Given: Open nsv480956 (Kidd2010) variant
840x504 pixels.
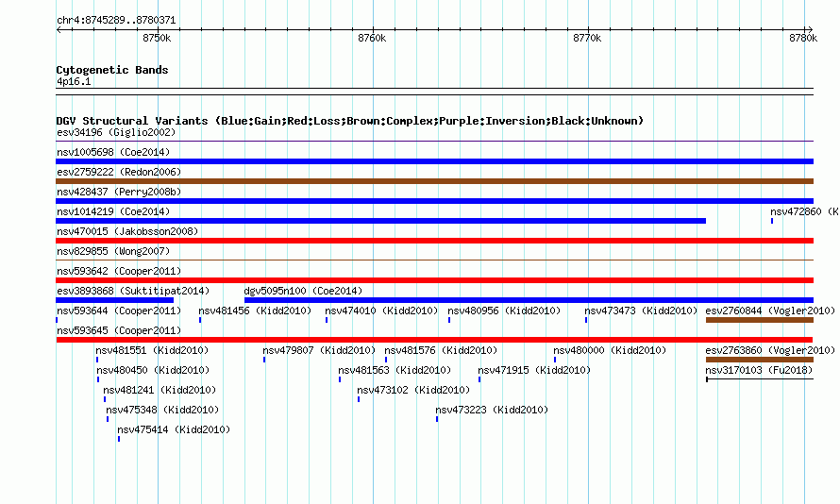Looking at the screenshot, I should point(504,311).
